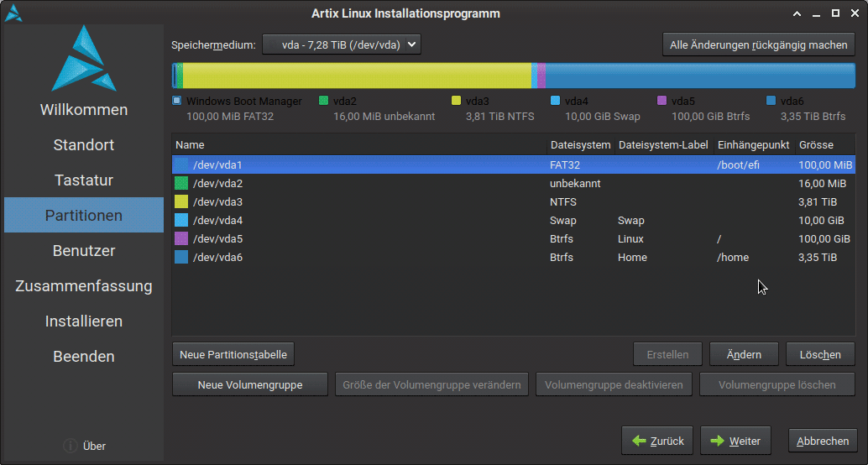The height and width of the screenshot is (465, 868).
Task: Go to the Standort step
Action: (84, 145)
